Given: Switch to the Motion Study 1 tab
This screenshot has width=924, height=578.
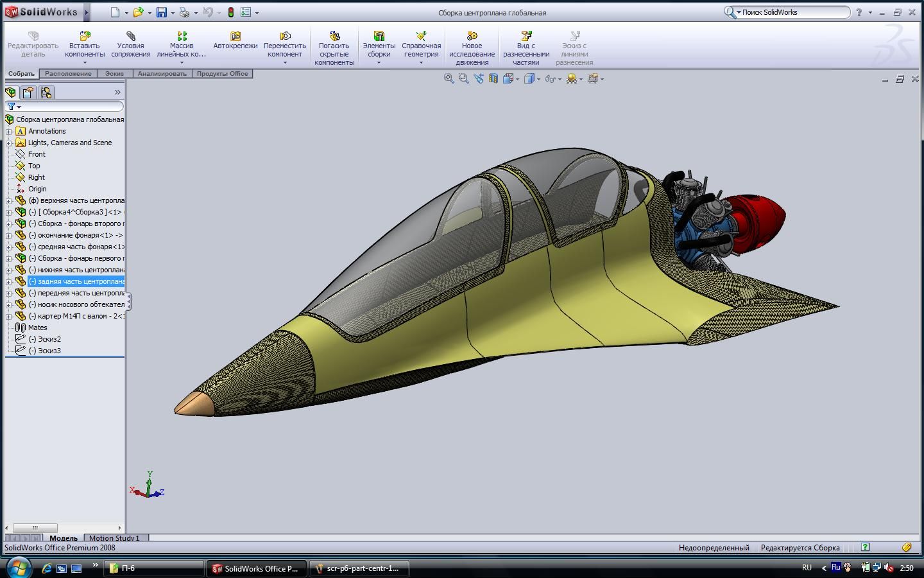Looking at the screenshot, I should coord(114,538).
